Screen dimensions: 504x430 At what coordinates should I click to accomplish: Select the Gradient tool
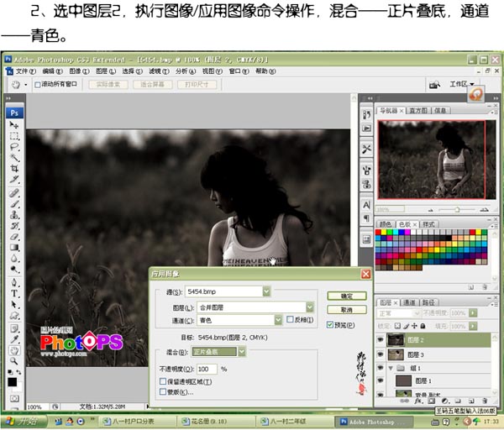click(14, 248)
